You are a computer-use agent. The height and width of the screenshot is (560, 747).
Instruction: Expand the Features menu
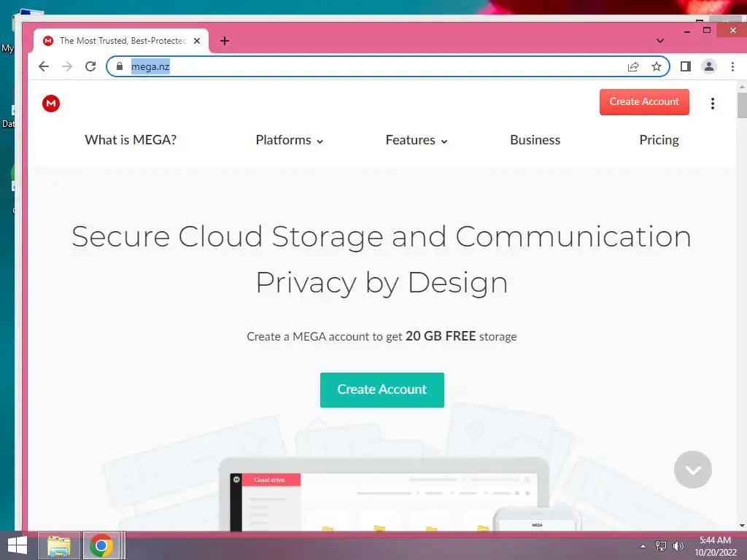click(417, 140)
